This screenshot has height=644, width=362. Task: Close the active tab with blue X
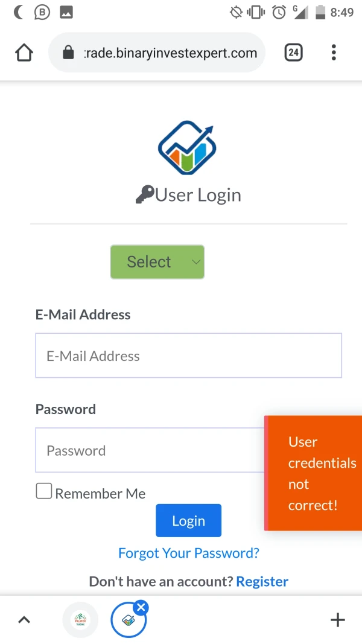click(141, 607)
